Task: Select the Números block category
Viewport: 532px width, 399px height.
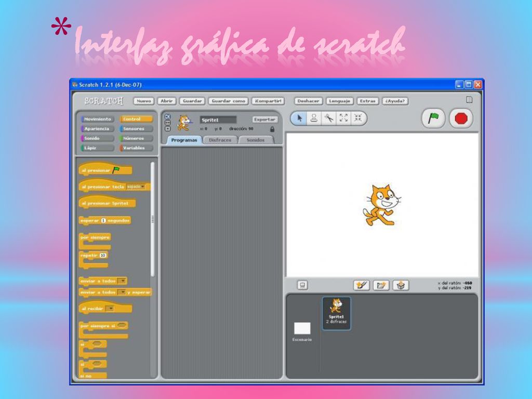Action: coord(137,138)
